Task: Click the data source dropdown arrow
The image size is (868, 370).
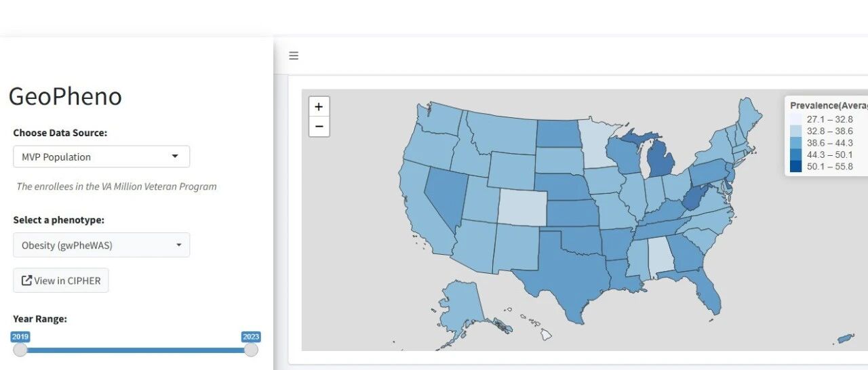Action: tap(175, 157)
